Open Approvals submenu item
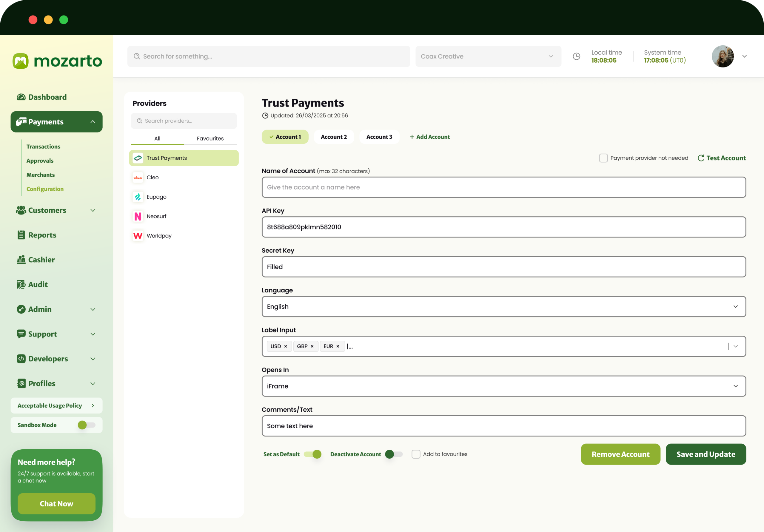This screenshot has height=532, width=764. tap(40, 161)
